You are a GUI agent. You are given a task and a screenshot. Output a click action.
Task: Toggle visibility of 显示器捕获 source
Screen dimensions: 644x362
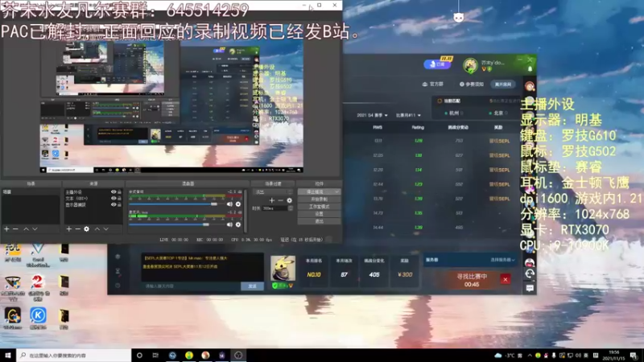[114, 204]
